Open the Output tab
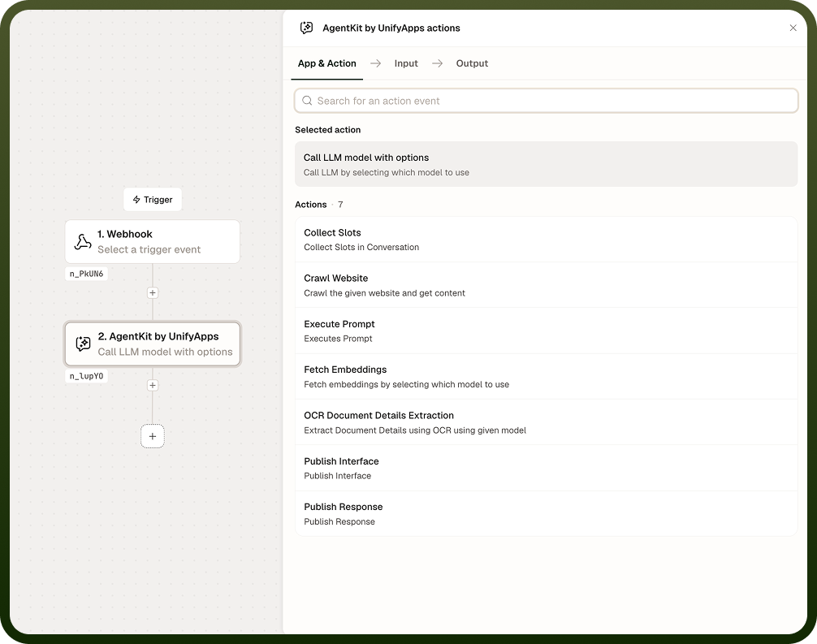The height and width of the screenshot is (644, 817). [x=472, y=63]
